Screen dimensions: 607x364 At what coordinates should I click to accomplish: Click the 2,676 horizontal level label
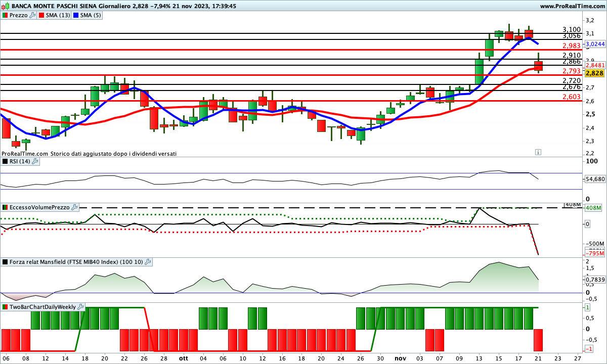pos(572,87)
